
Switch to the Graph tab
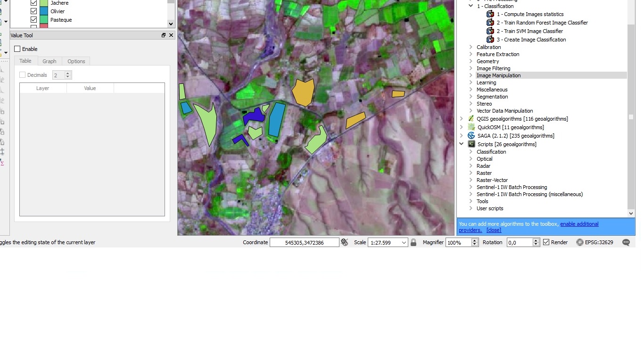tap(50, 61)
